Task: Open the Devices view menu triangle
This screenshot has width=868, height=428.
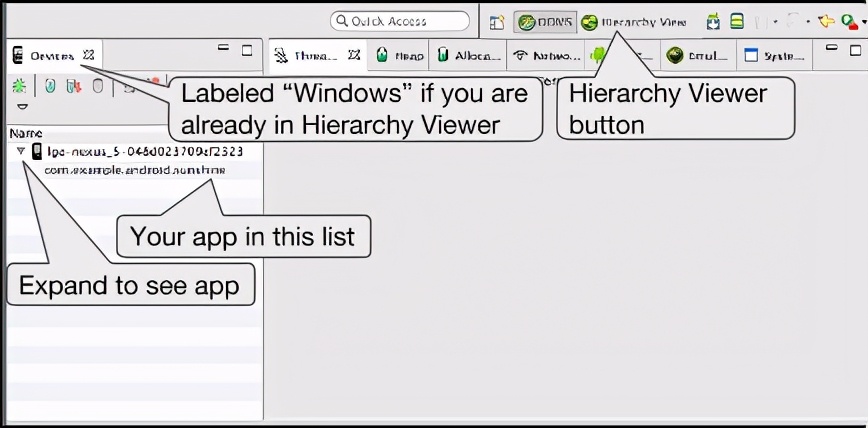Action: (23, 106)
